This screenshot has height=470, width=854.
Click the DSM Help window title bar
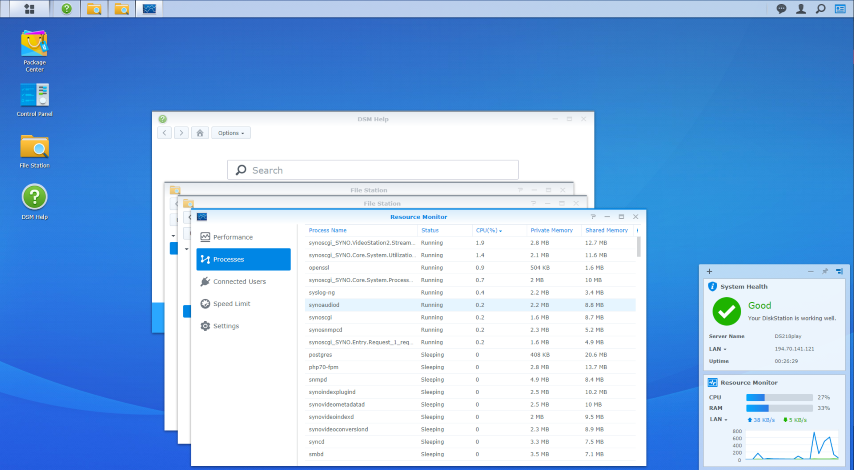pyautogui.click(x=373, y=119)
